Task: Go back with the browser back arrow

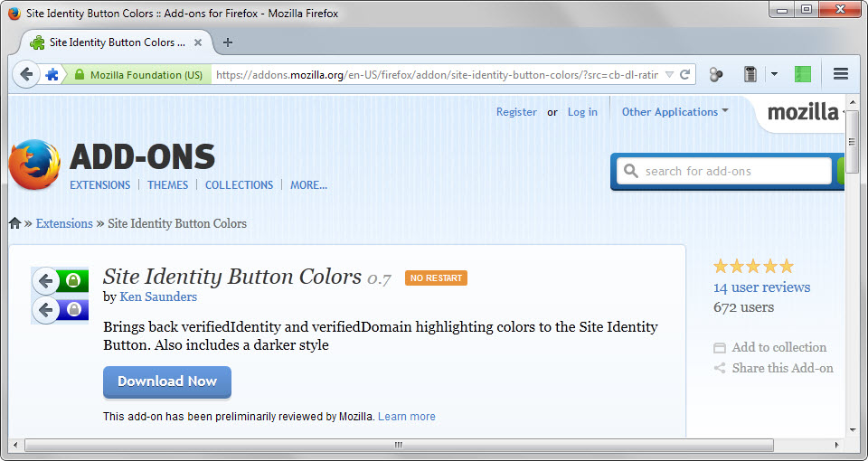Action: click(x=26, y=74)
